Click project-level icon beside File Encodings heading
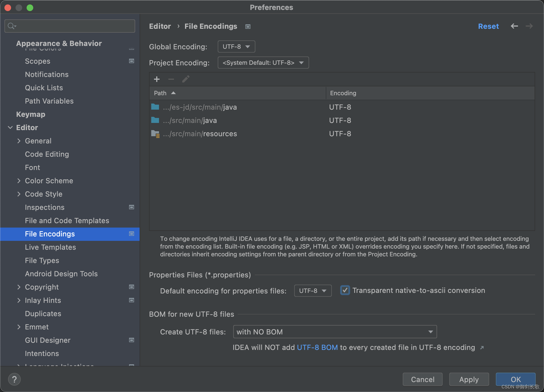The image size is (544, 392). tap(248, 27)
